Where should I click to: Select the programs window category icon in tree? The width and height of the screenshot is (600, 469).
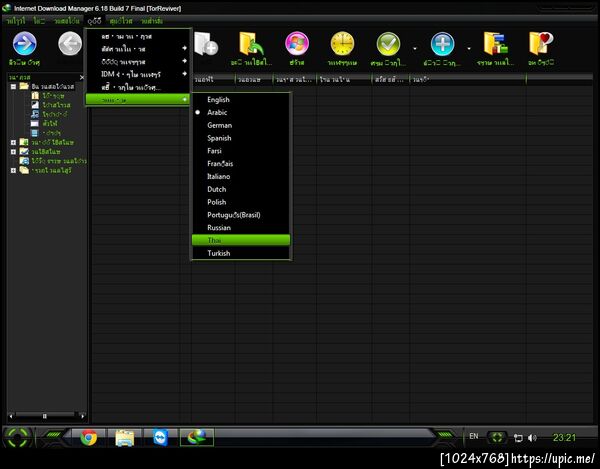point(35,124)
